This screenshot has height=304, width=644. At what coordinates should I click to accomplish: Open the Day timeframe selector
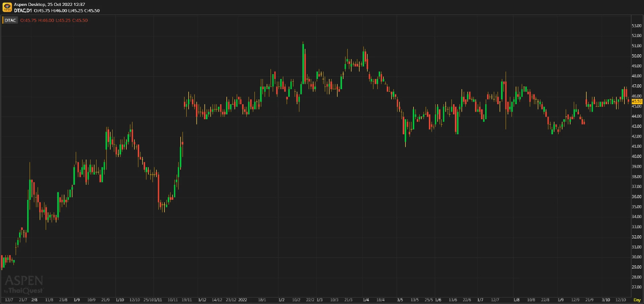(x=637, y=299)
